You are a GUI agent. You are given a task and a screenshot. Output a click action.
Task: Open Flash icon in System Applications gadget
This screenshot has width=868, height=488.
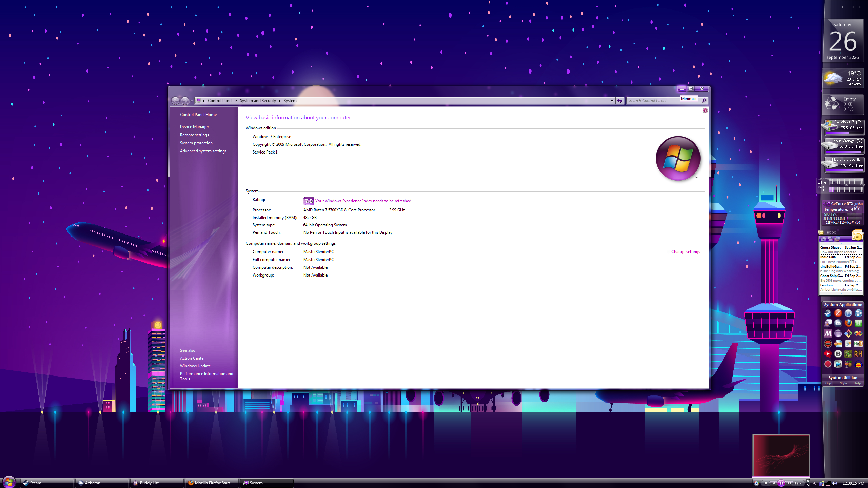838,313
